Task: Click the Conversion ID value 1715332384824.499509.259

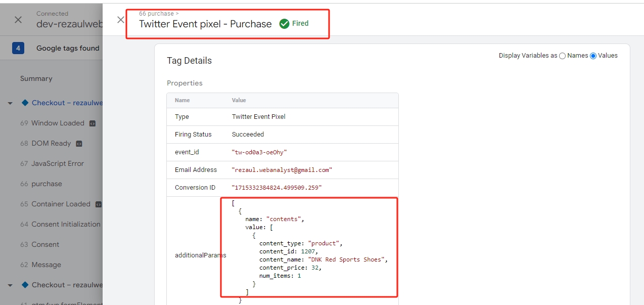Action: (277, 188)
